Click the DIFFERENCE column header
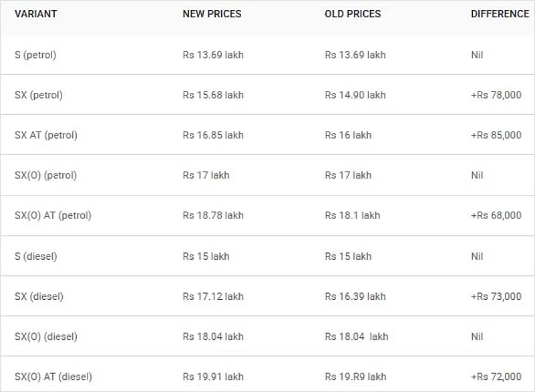The image size is (535, 392). click(500, 14)
